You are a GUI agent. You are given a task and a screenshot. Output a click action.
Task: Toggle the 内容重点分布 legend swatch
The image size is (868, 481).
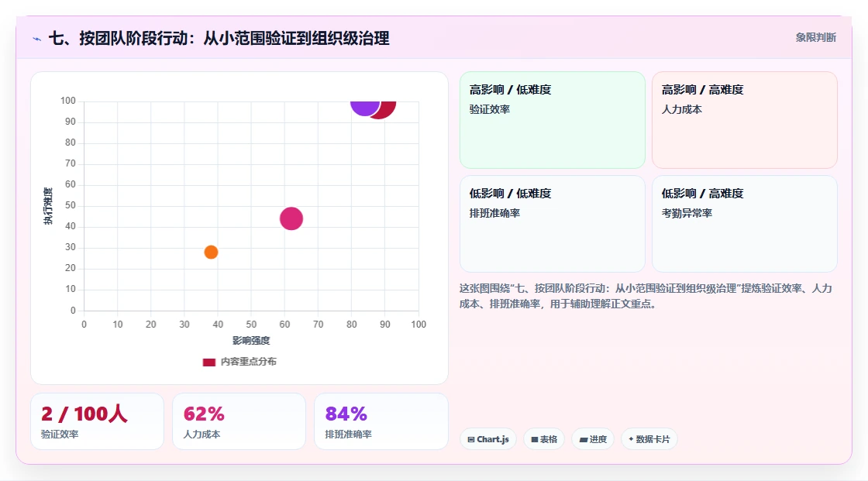(x=208, y=362)
